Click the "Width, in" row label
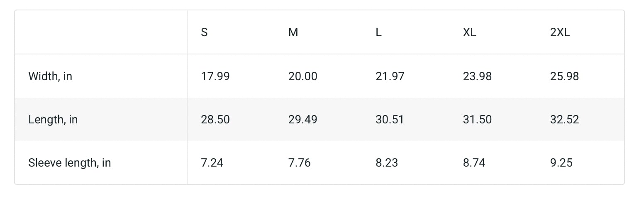644x199 pixels. (x=50, y=76)
